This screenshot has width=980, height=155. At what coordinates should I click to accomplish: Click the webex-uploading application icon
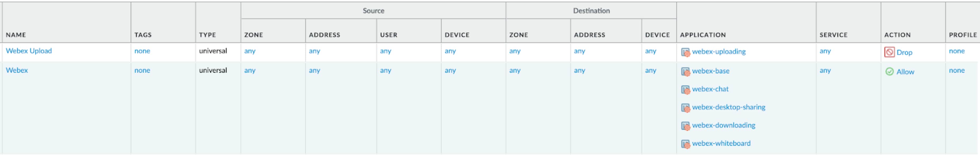tap(685, 52)
